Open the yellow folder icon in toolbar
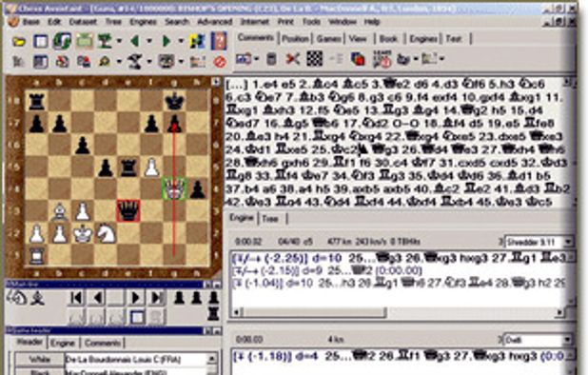This screenshot has width=588, height=375. [19, 41]
